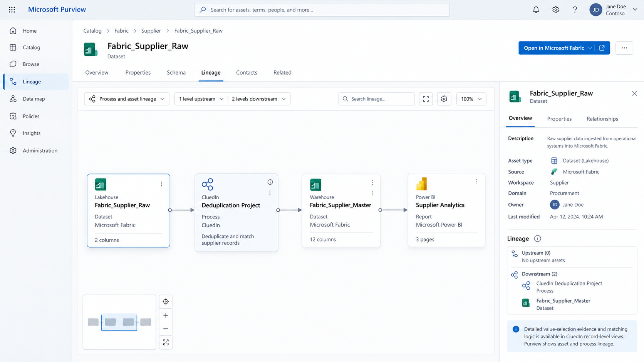
Task: Close the Fabric_Supplier_Raw details panel
Action: 634,93
